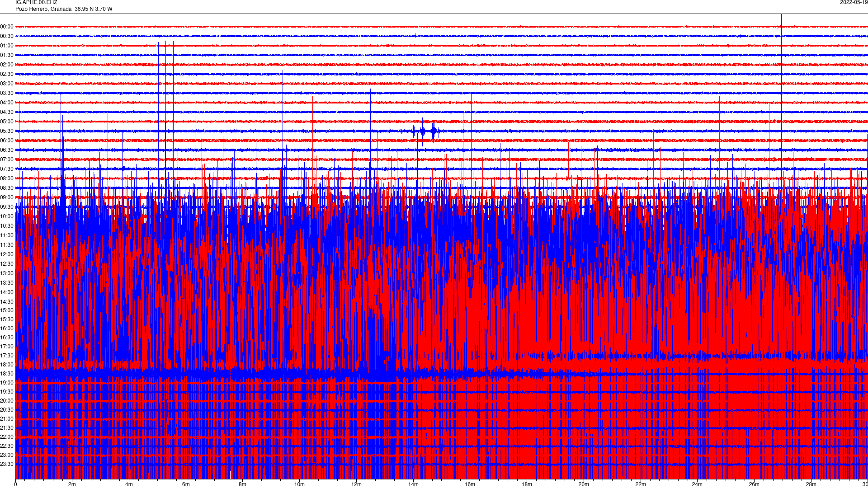Select the 11:30 time row label

click(x=7, y=245)
